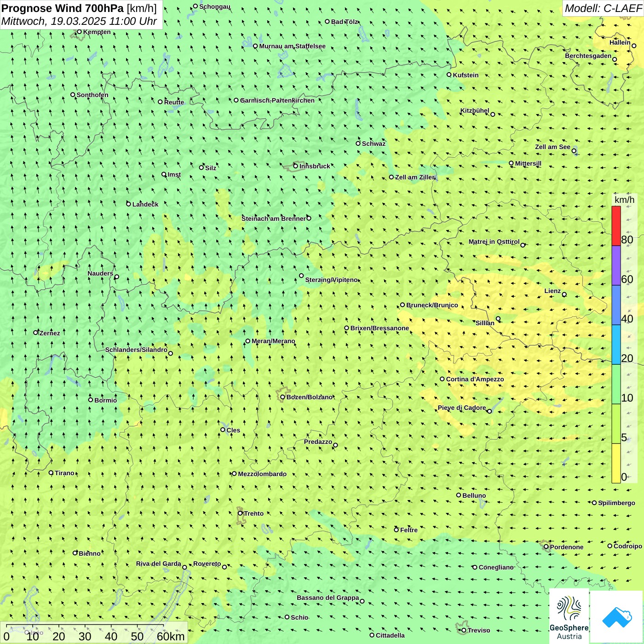Click the Kempten city marker circle

pos(79,32)
